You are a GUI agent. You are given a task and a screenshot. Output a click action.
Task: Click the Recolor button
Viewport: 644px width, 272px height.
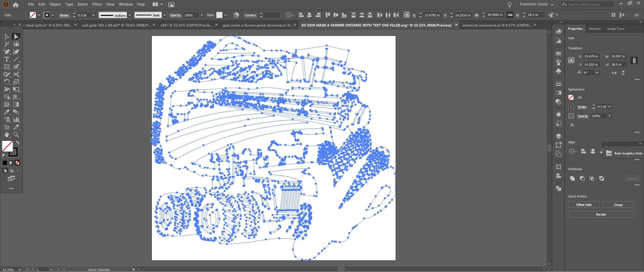tap(601, 215)
